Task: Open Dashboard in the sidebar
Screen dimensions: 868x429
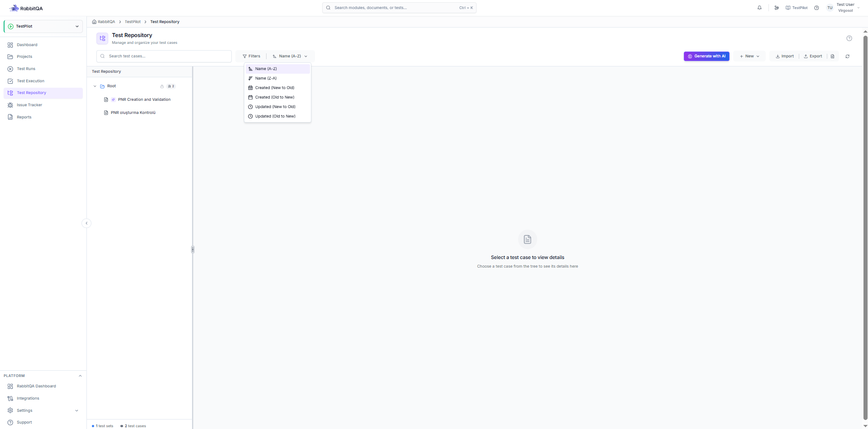Action: click(43, 45)
